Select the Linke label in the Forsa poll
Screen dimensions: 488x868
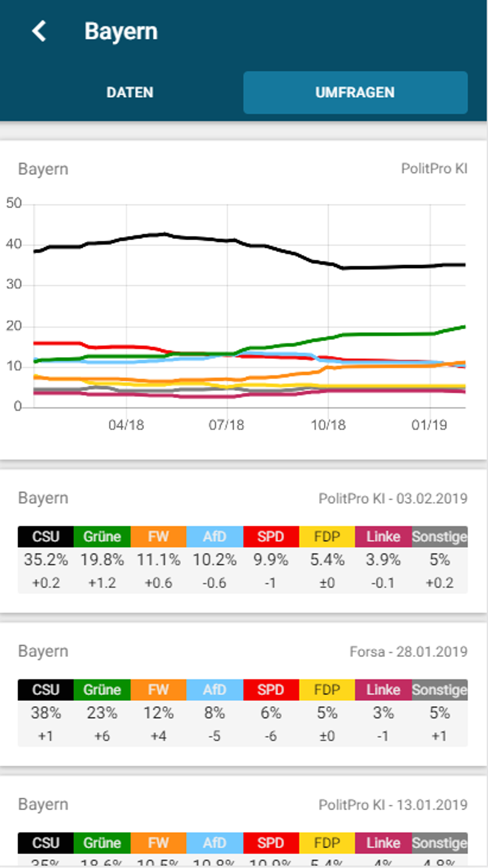coord(383,690)
